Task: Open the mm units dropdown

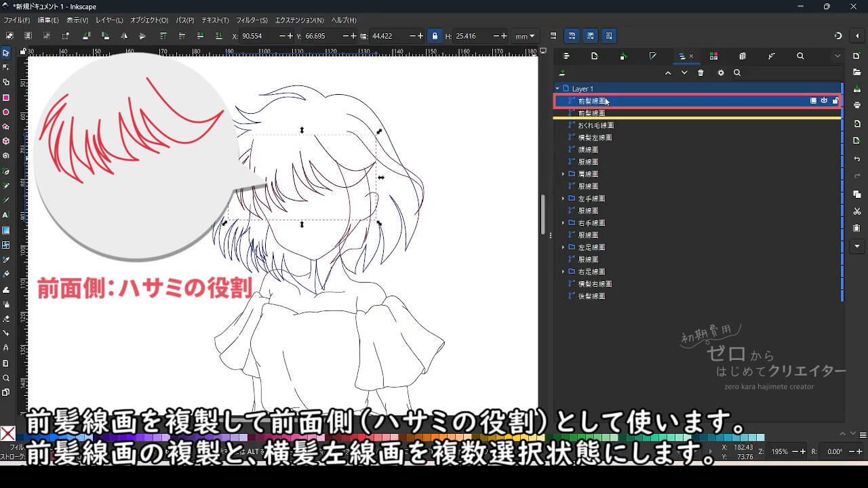Action: click(x=525, y=36)
